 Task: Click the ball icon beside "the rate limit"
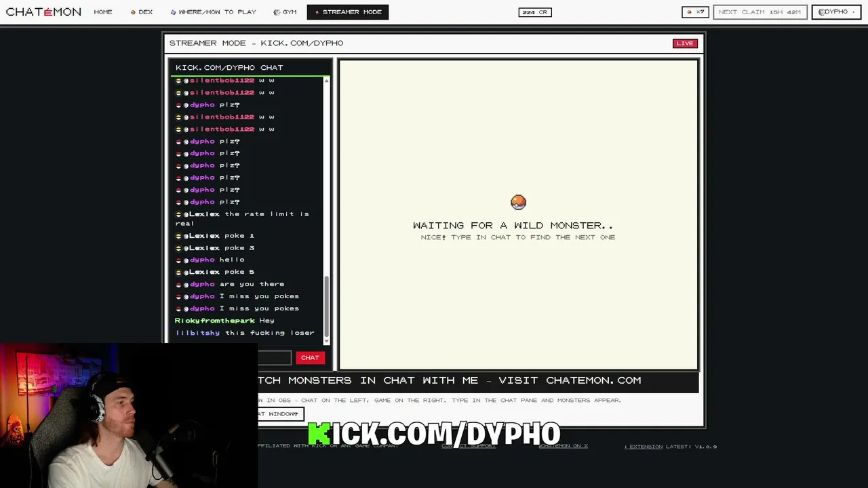(x=178, y=214)
